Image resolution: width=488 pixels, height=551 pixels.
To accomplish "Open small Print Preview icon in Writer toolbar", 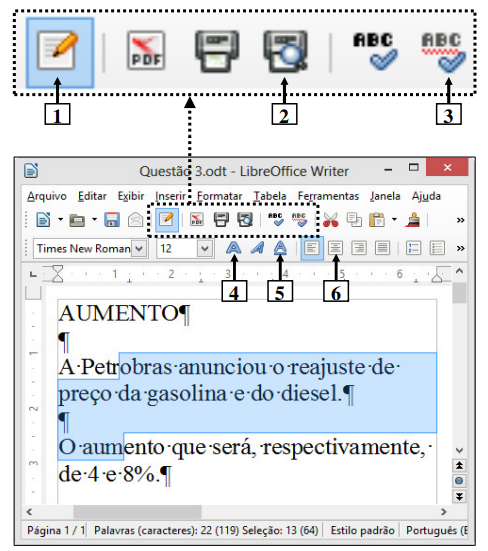I will coord(245,220).
